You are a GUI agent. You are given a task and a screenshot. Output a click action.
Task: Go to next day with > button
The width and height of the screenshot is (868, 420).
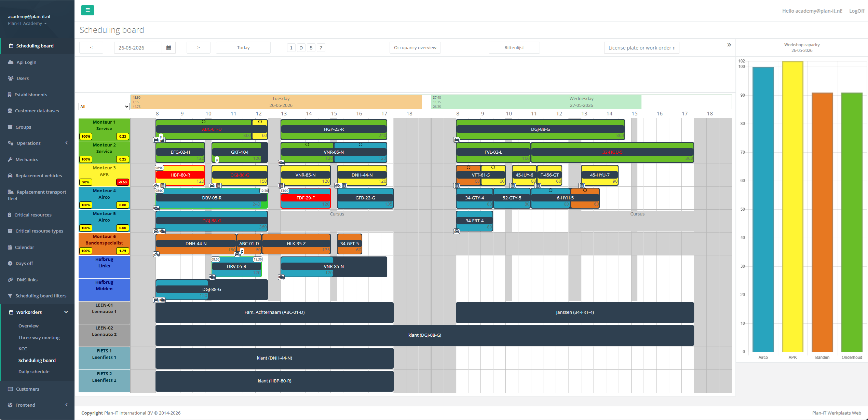(x=199, y=48)
